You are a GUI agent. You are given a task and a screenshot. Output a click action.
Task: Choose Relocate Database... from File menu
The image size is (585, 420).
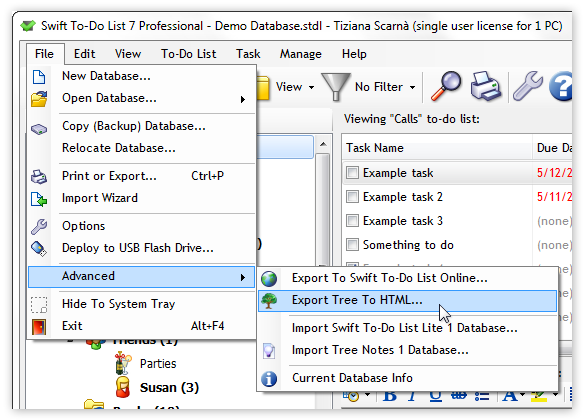click(x=142, y=148)
